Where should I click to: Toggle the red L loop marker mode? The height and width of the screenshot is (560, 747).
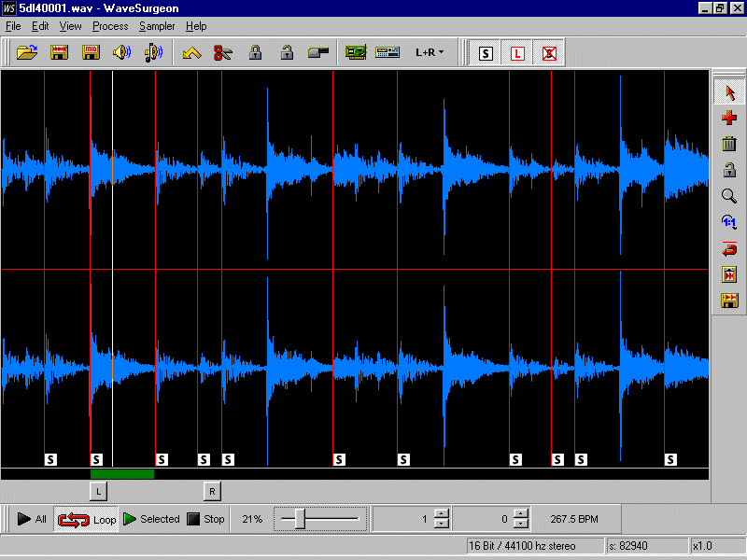point(517,53)
